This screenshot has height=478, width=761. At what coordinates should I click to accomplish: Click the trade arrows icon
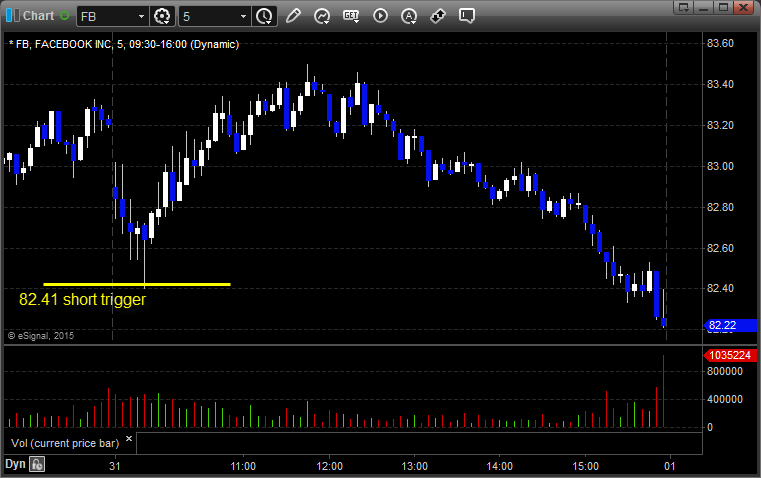tap(438, 16)
